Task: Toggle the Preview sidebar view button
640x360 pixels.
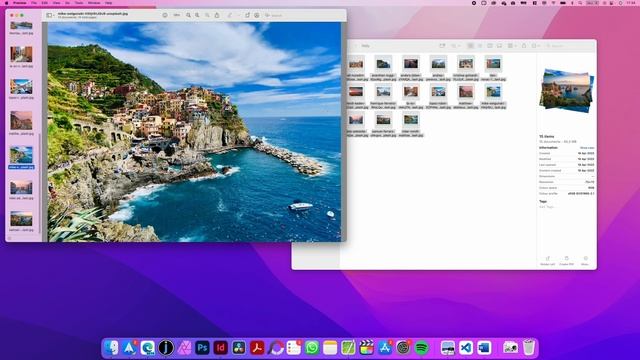Action: tap(49, 15)
